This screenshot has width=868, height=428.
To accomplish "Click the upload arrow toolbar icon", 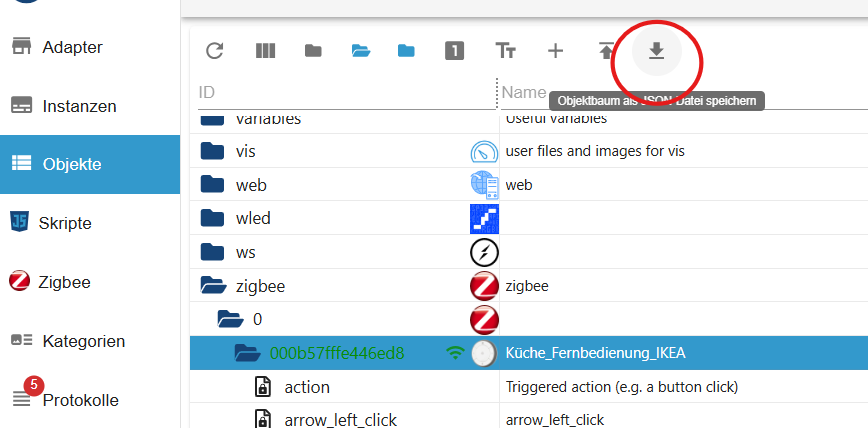I will pos(606,51).
